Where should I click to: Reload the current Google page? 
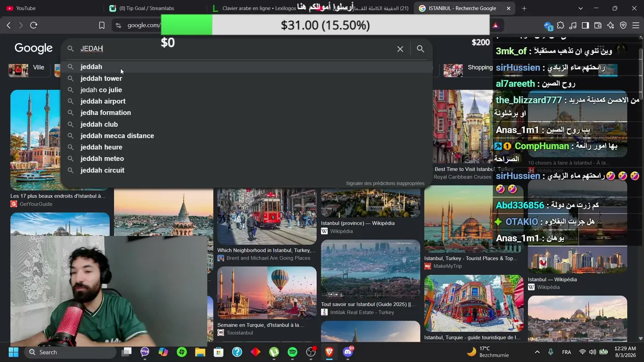pyautogui.click(x=34, y=25)
